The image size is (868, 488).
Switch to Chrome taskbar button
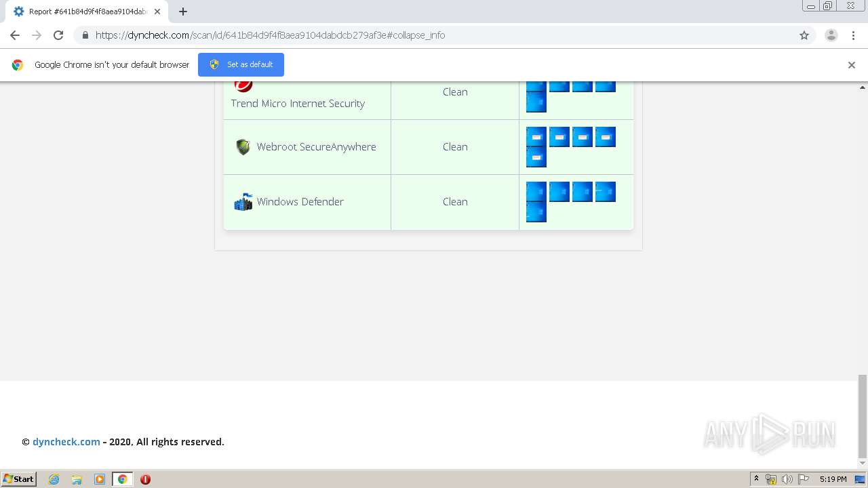[x=123, y=479]
